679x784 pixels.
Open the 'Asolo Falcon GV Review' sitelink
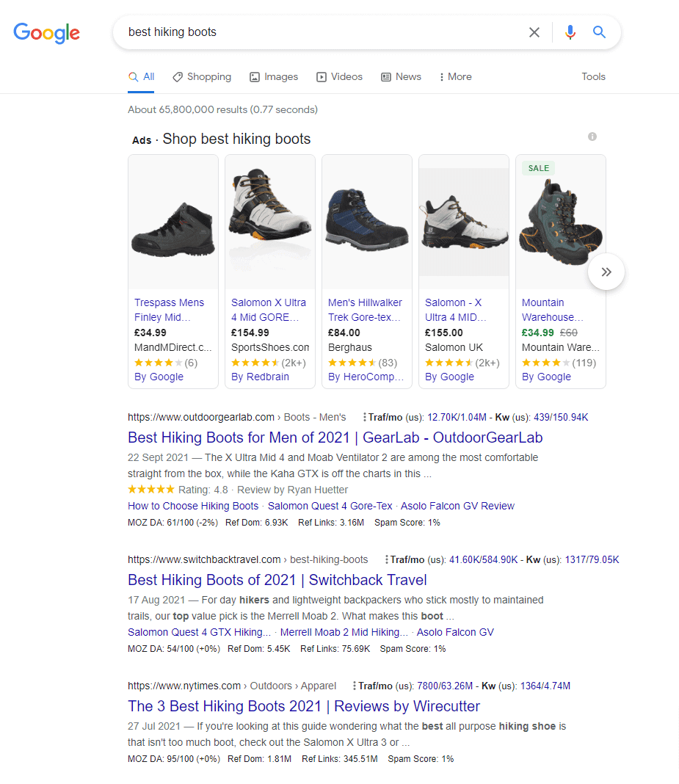pos(457,506)
